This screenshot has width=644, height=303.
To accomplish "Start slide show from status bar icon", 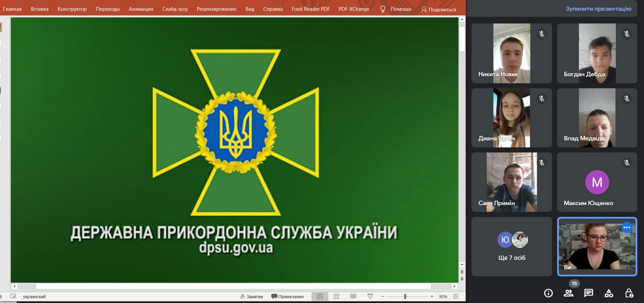I will click(x=370, y=297).
